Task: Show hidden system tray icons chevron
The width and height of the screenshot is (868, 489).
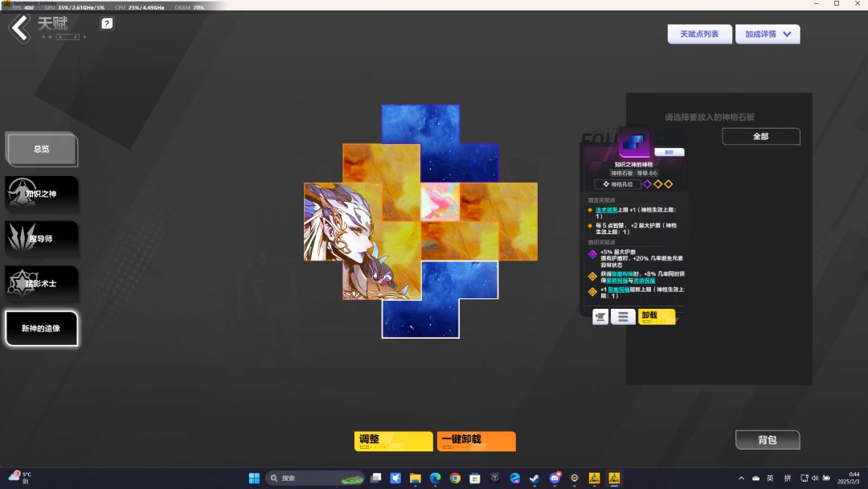Action: click(x=741, y=478)
